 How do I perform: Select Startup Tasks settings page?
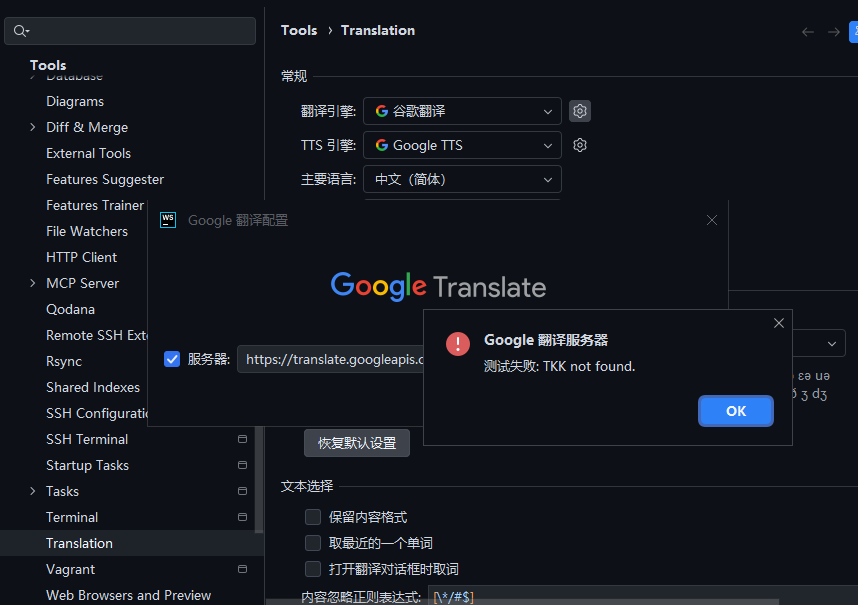(88, 465)
